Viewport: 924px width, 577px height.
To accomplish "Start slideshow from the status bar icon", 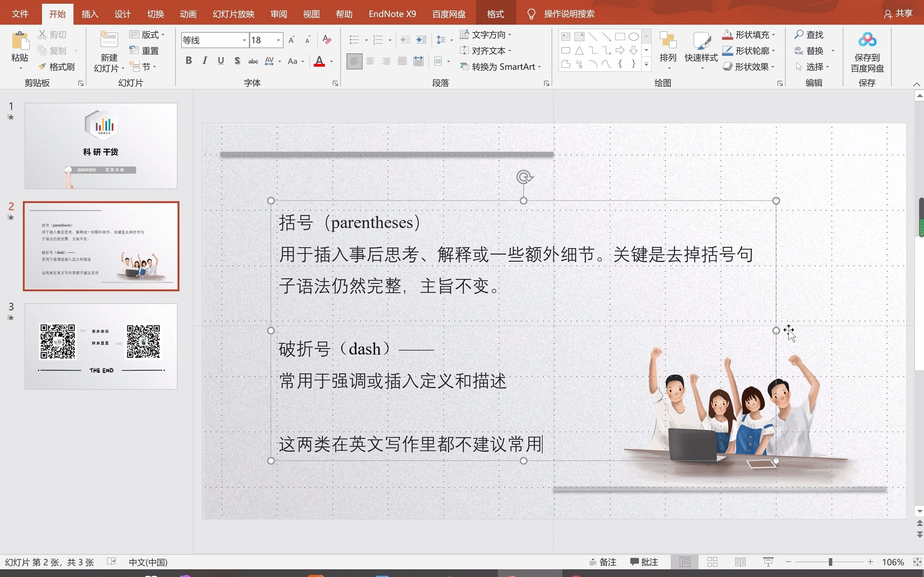I will (768, 562).
